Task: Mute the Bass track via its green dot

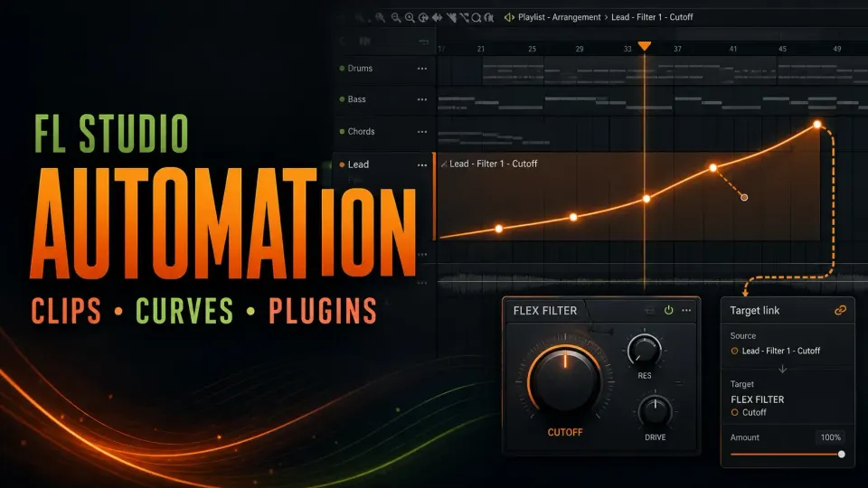Action: tap(342, 99)
